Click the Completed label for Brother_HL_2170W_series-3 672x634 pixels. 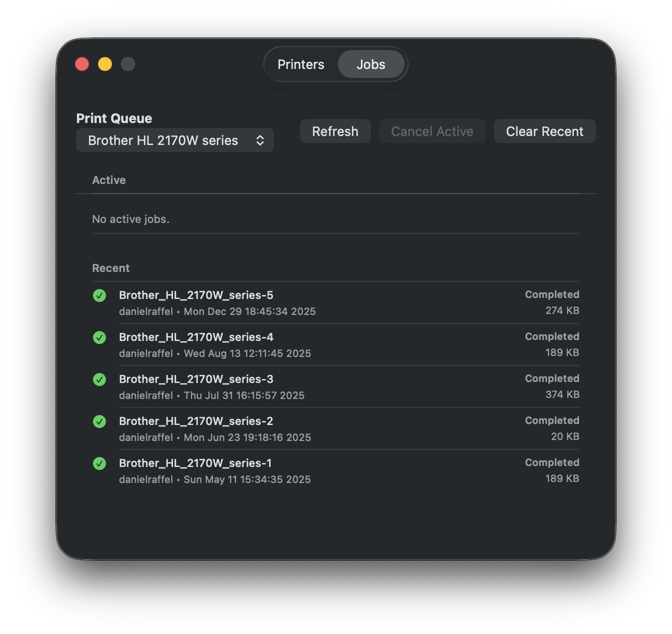[x=551, y=378]
